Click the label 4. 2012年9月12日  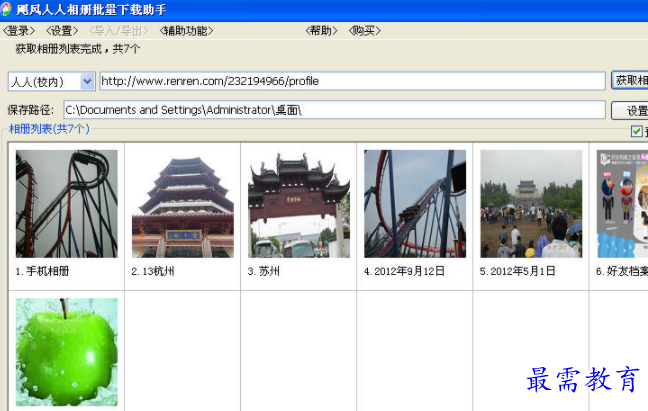click(404, 271)
